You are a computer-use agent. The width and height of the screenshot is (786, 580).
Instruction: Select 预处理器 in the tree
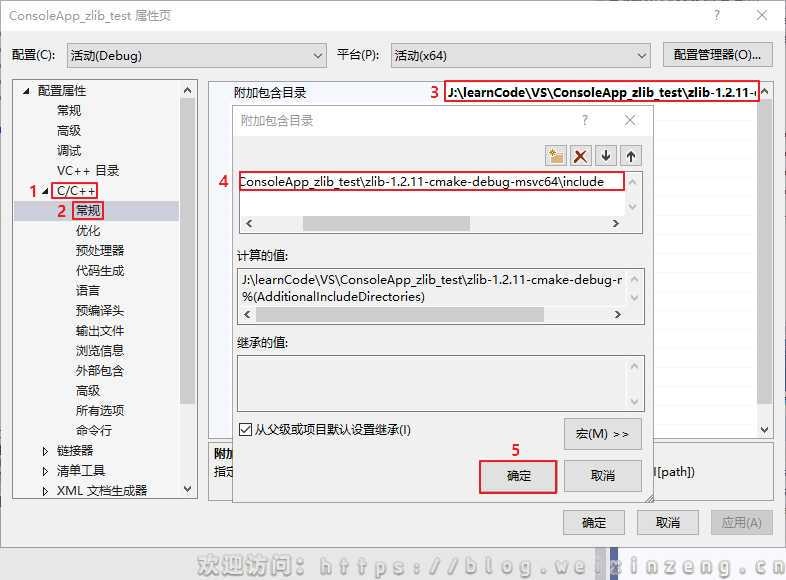(100, 250)
